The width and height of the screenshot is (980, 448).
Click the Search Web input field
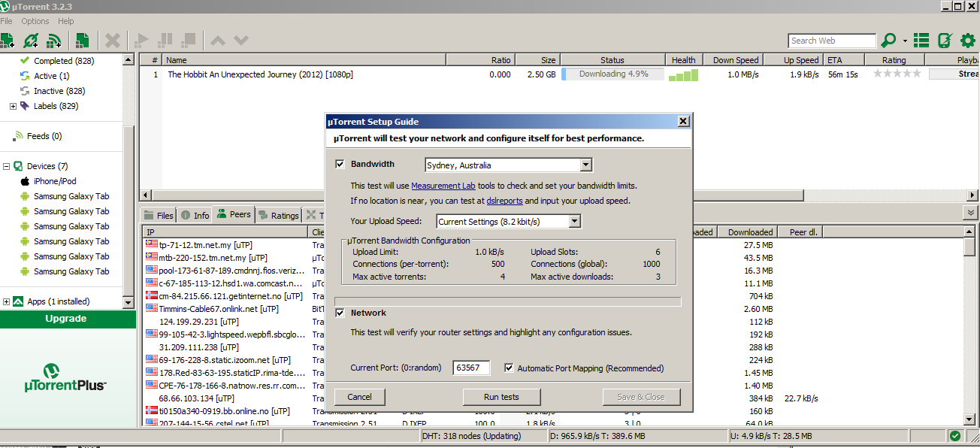(x=832, y=41)
